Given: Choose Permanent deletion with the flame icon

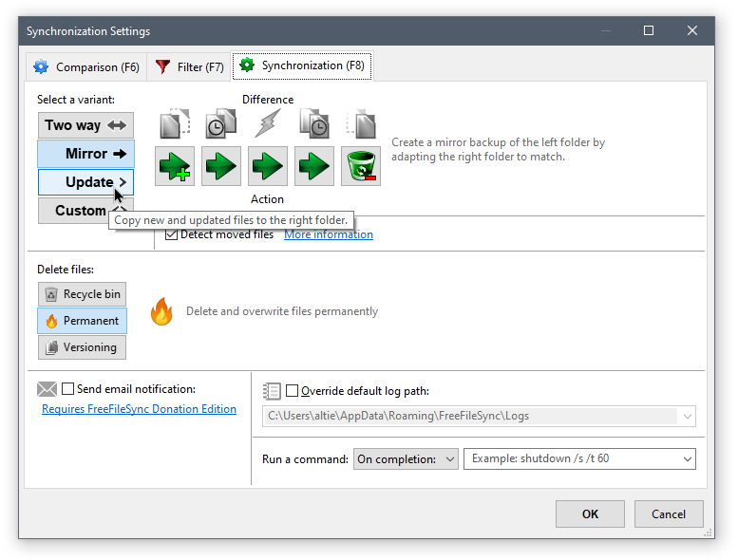Looking at the screenshot, I should pos(82,321).
